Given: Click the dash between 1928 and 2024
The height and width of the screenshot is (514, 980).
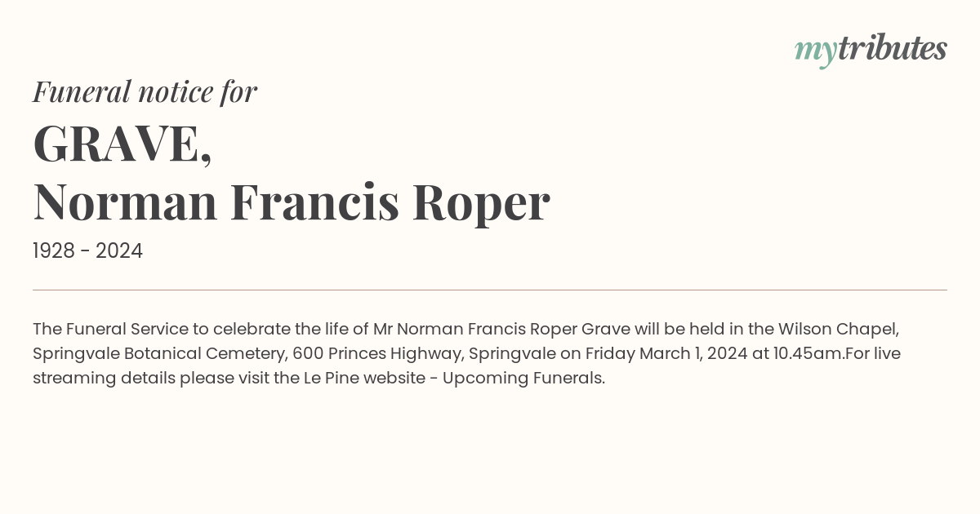Looking at the screenshot, I should (85, 252).
